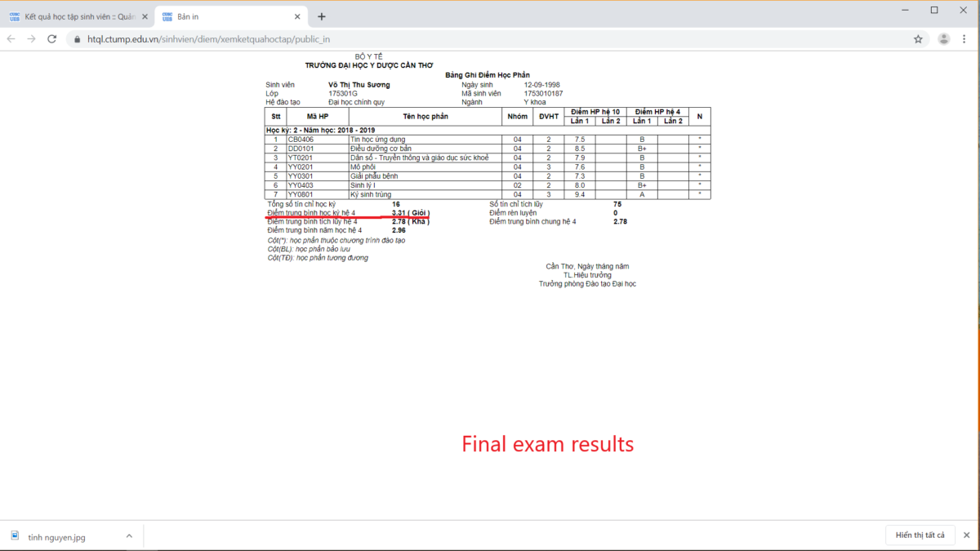Click the URL address bar
The image size is (980, 551).
pyautogui.click(x=490, y=39)
